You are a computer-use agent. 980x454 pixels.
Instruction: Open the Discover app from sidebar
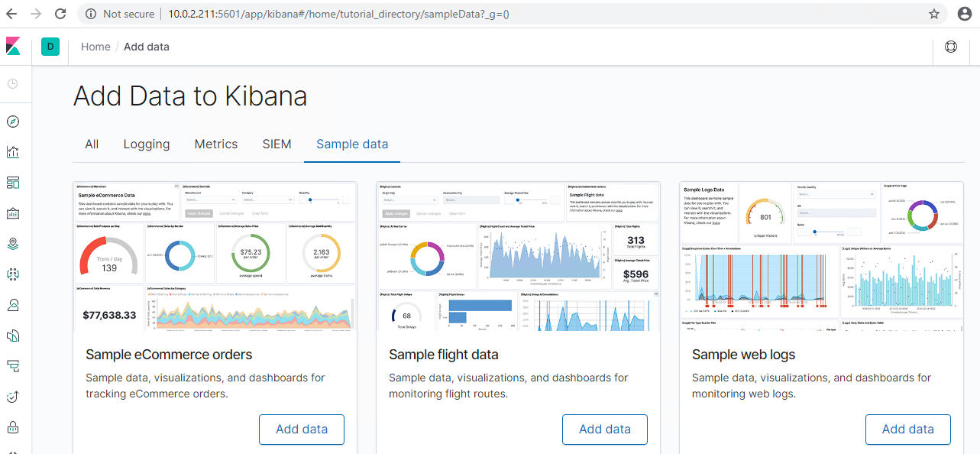coord(13,122)
